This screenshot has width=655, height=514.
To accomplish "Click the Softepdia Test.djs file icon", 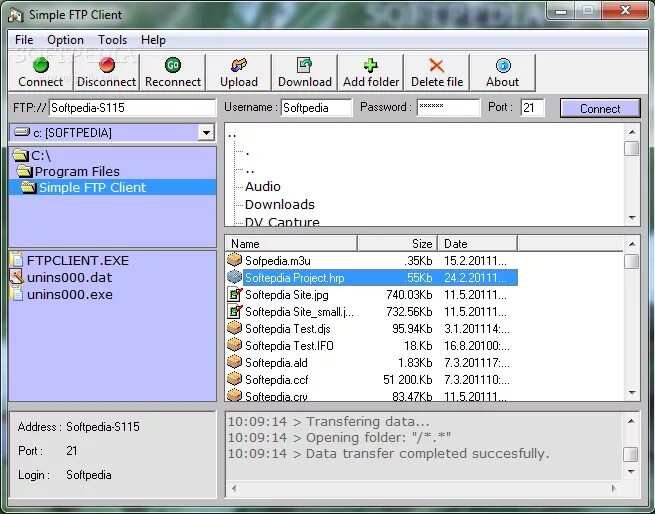I will click(234, 328).
